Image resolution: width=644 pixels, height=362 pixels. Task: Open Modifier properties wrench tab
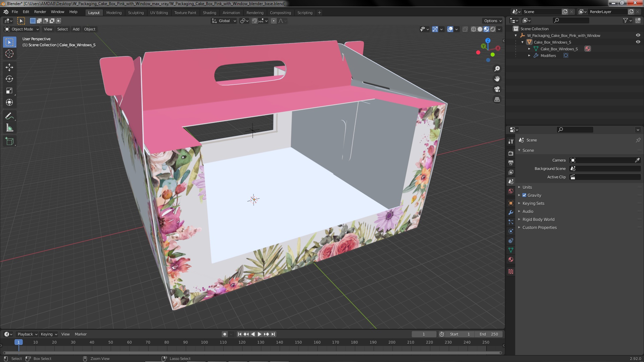tap(511, 213)
